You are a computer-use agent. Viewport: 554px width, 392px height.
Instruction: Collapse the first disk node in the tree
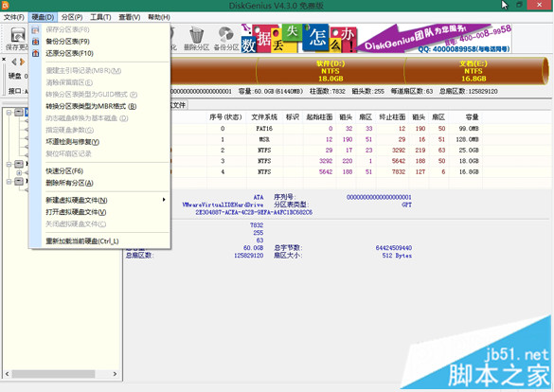click(x=9, y=113)
